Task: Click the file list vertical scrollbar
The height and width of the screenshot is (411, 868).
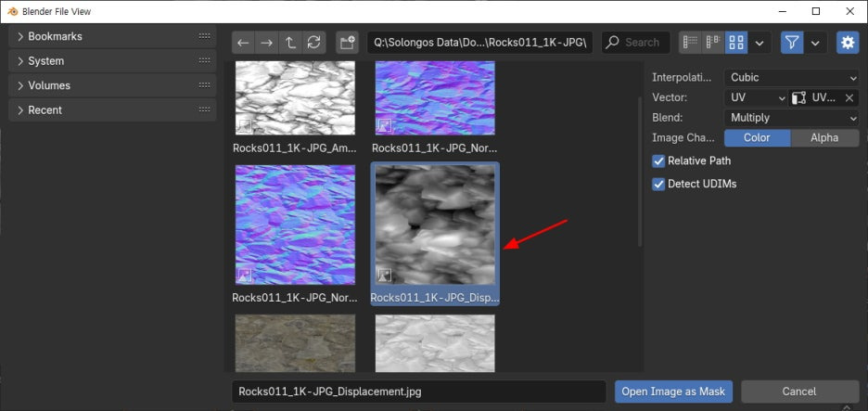Action: (641, 172)
